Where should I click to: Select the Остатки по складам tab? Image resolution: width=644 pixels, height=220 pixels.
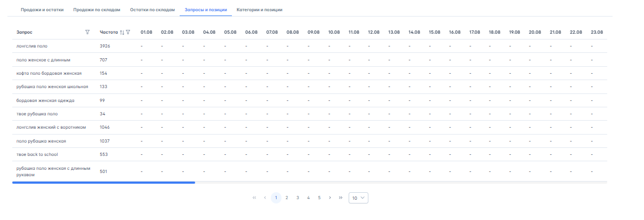[152, 10]
